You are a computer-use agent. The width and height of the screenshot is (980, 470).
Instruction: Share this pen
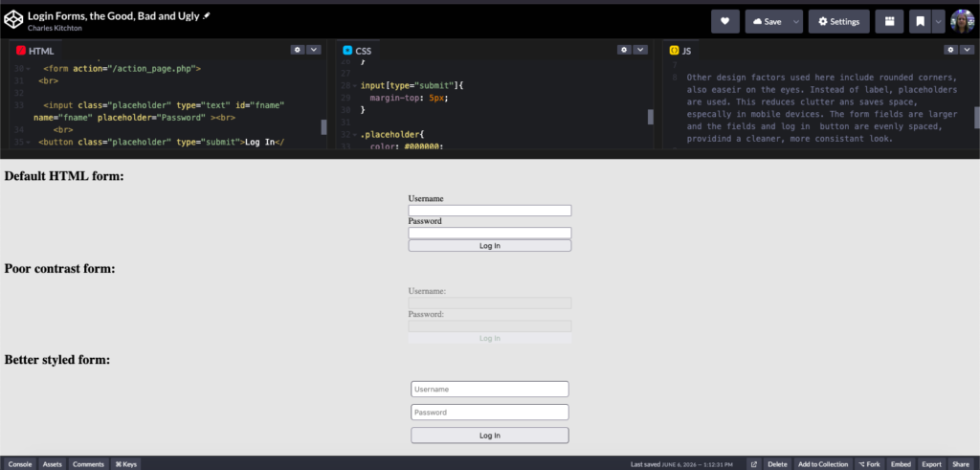[x=961, y=464]
